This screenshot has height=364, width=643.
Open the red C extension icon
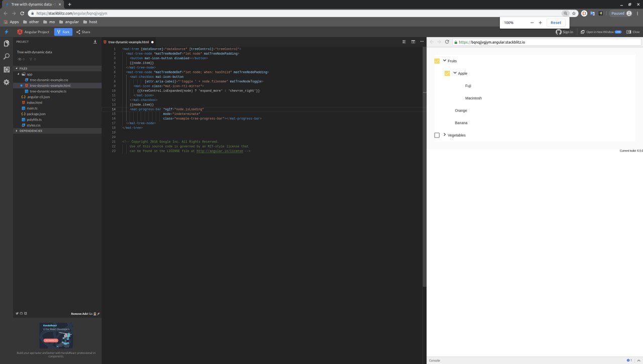pos(584,14)
